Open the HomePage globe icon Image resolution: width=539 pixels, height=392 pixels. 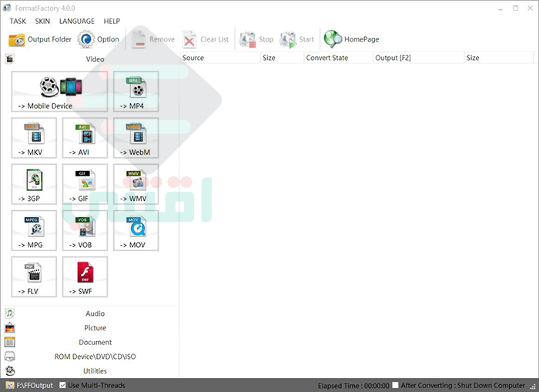333,39
